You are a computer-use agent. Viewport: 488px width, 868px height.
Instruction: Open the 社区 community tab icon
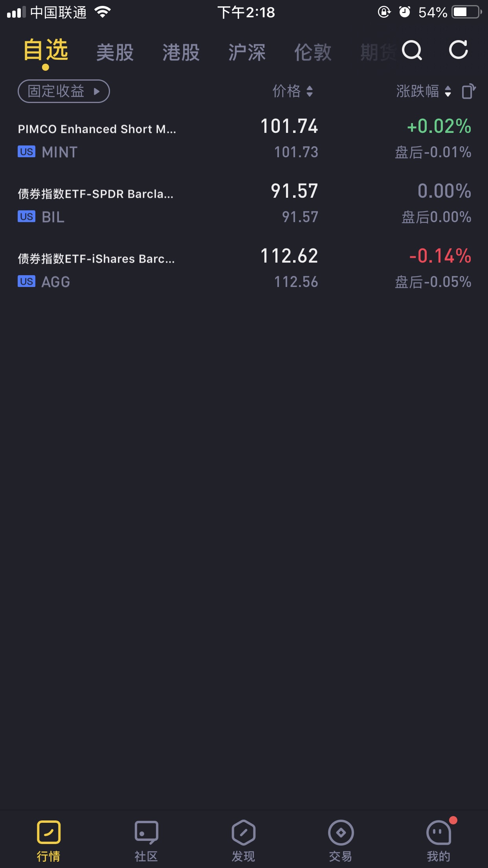(146, 832)
